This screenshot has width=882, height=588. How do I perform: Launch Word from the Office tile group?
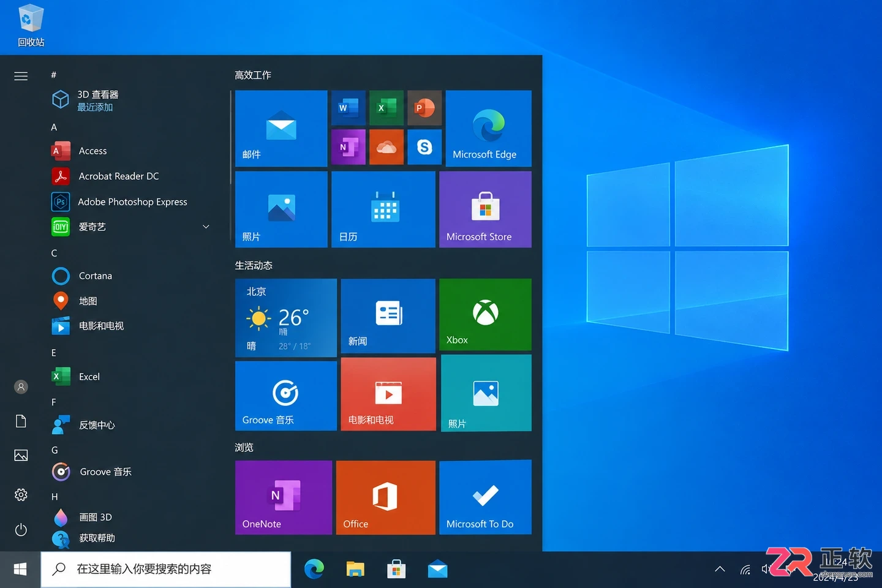pyautogui.click(x=349, y=108)
